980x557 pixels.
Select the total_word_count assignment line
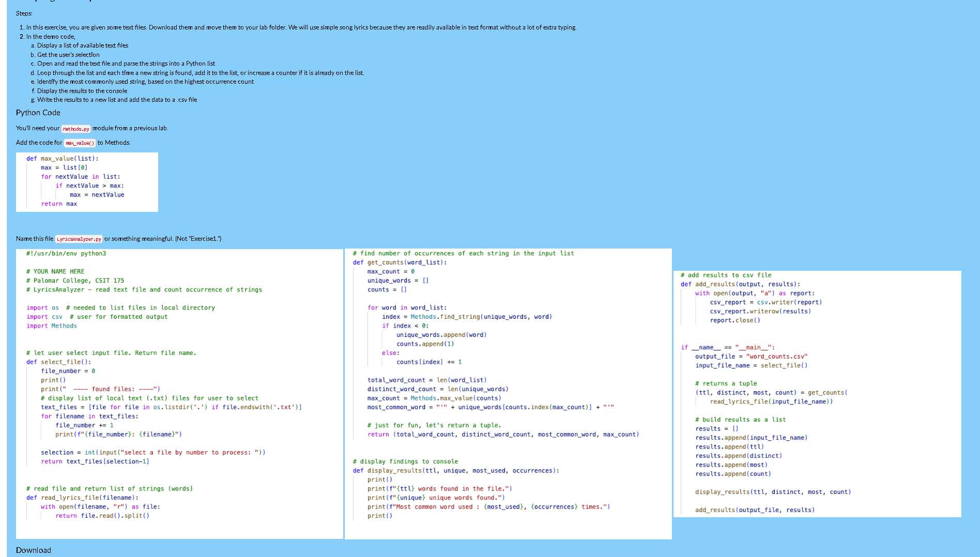(x=426, y=380)
